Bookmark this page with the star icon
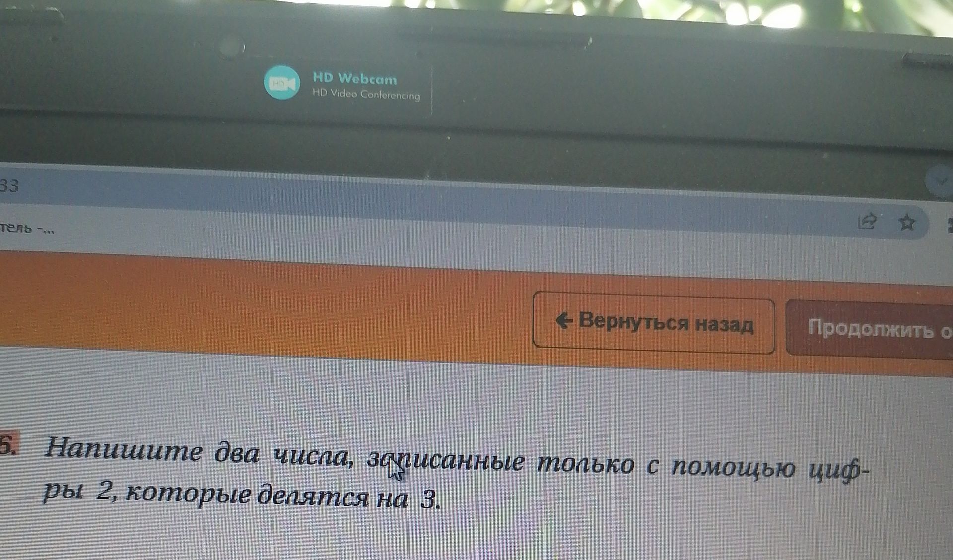The image size is (953, 560). (907, 222)
